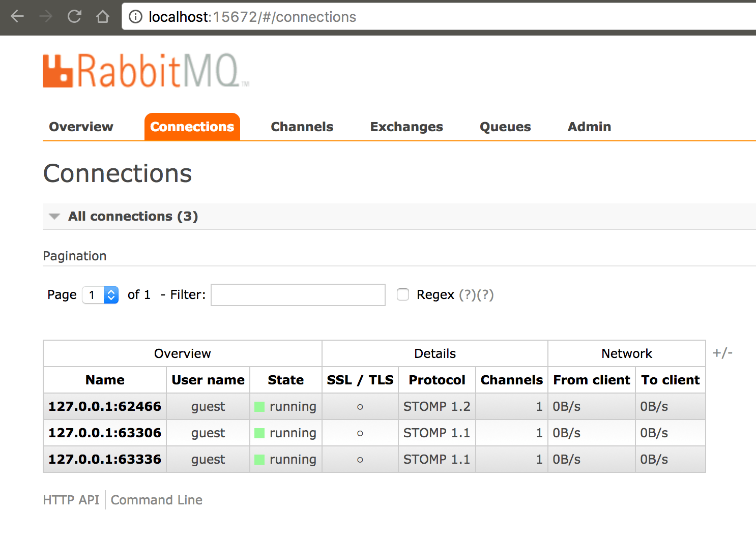Open connection 127.0.0.1:62466
The height and width of the screenshot is (541, 756).
coord(105,406)
